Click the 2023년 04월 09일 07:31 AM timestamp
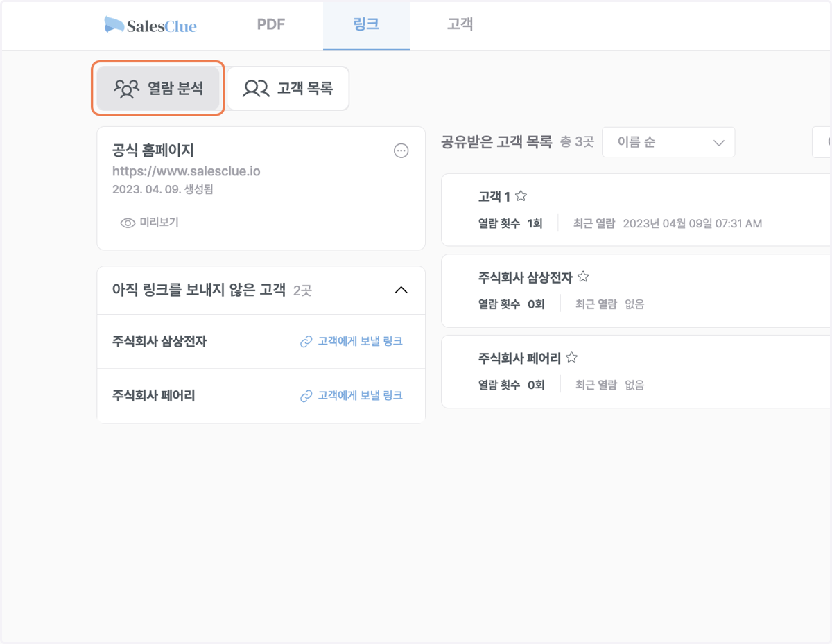Viewport: 832px width, 644px height. [693, 223]
